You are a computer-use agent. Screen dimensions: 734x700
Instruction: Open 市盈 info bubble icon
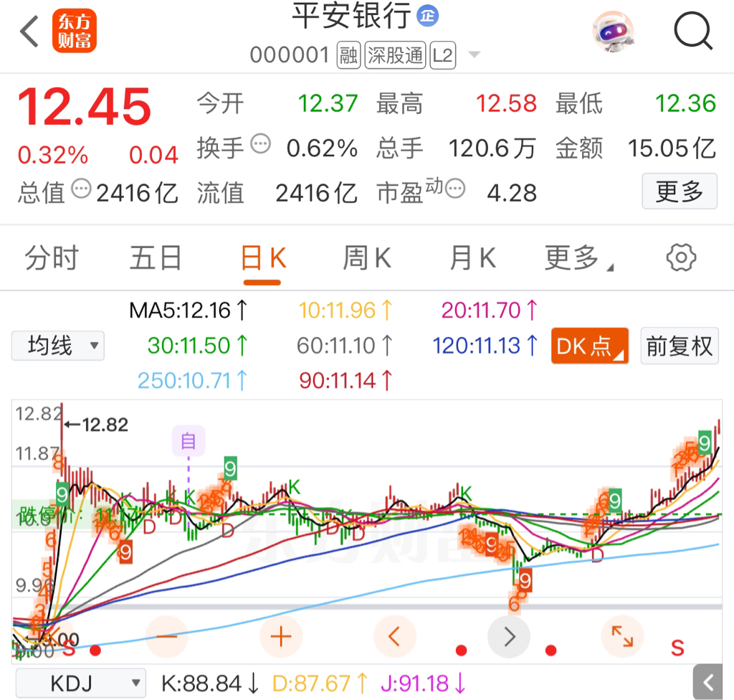(x=455, y=189)
